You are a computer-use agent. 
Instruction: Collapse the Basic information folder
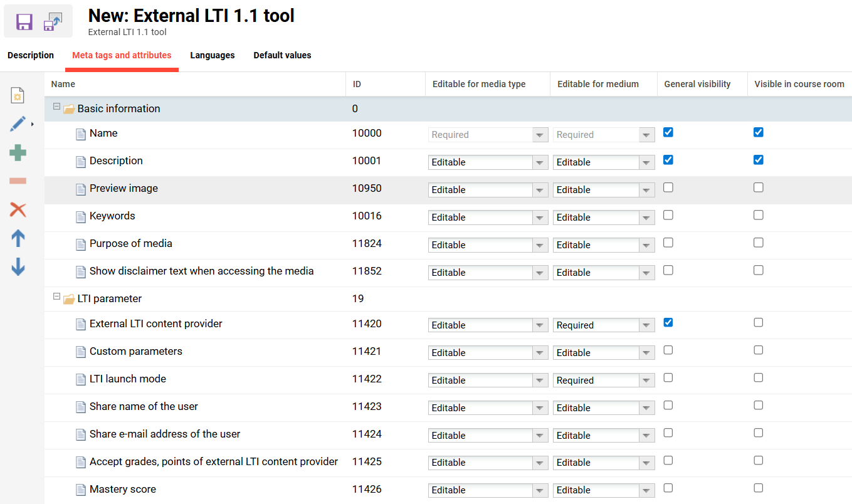tap(56, 107)
